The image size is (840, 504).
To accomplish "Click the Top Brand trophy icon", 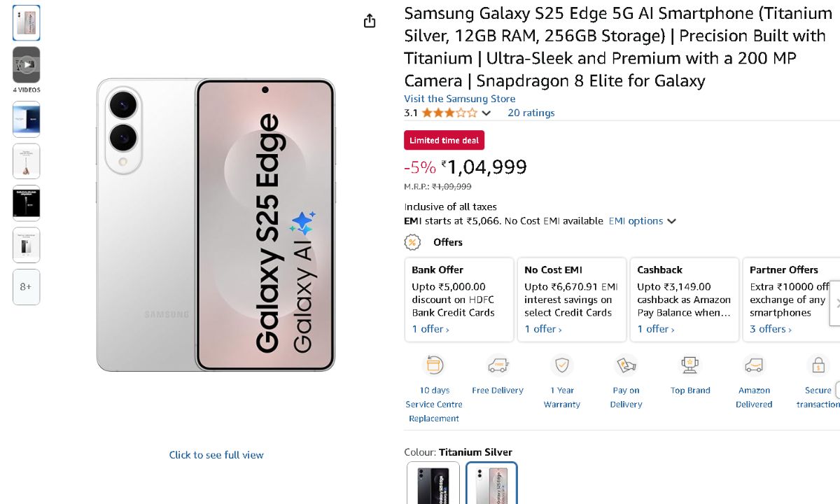I will pos(690,365).
